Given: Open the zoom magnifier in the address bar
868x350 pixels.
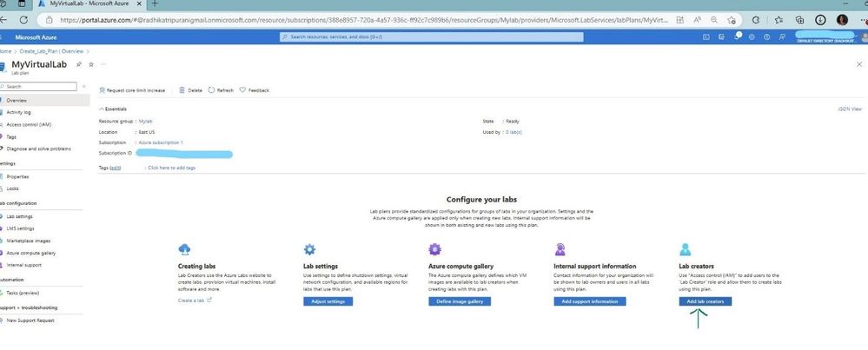Looking at the screenshot, I should 714,20.
